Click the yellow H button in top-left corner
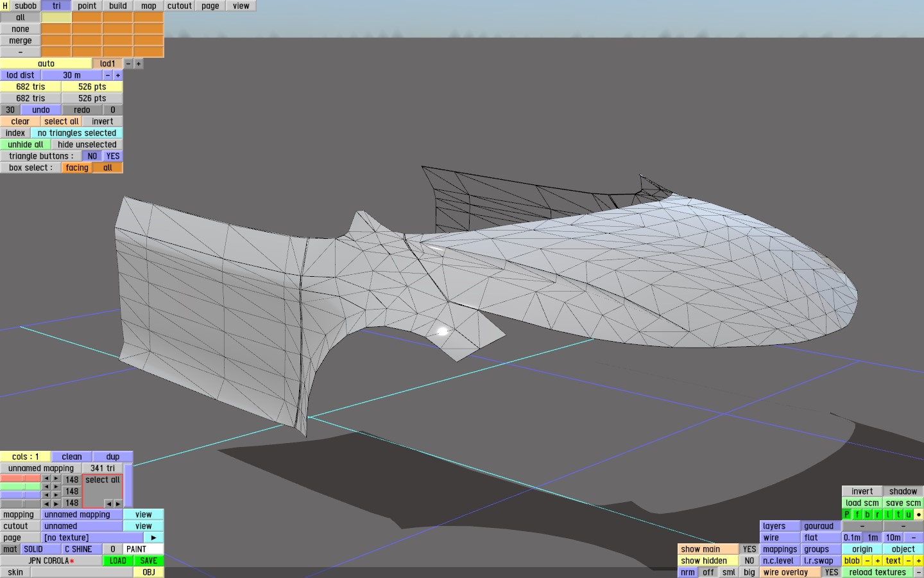Viewport: 924px width, 578px height. click(5, 6)
